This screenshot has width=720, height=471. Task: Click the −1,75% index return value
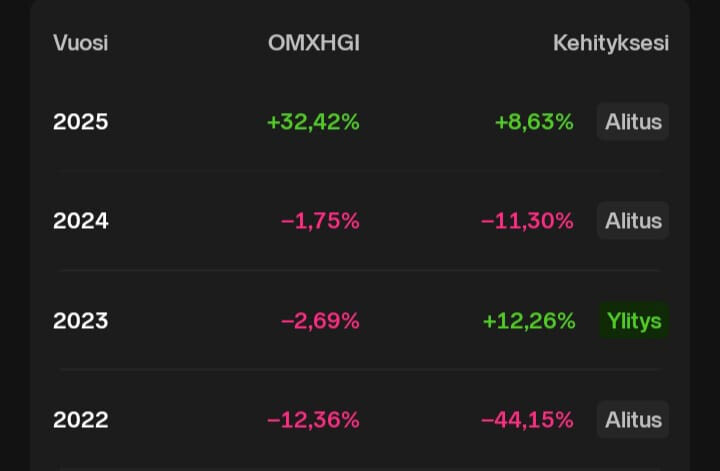click(x=320, y=221)
